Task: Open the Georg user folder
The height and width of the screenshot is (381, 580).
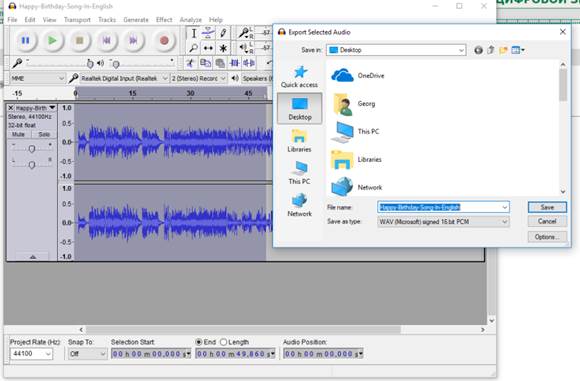Action: click(354, 104)
